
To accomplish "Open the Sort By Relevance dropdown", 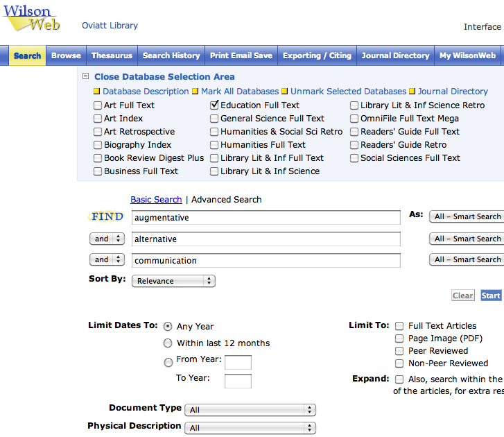I will click(173, 281).
